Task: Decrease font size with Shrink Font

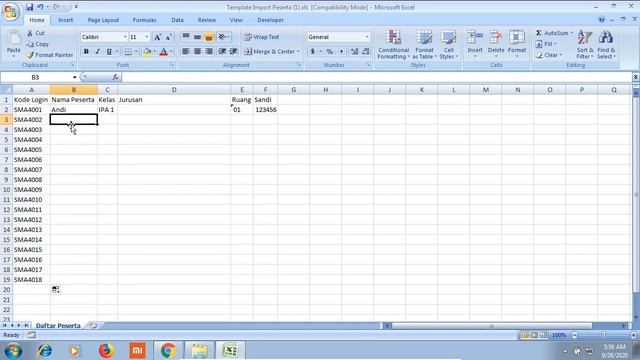Action: tap(169, 37)
